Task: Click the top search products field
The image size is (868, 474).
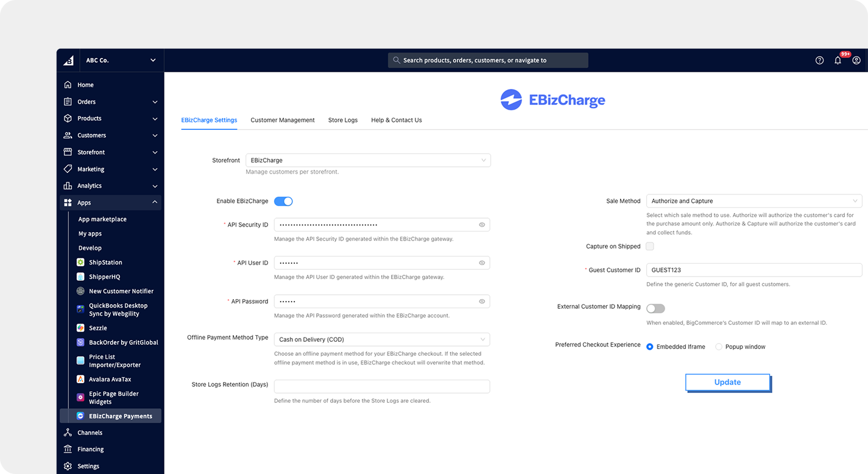Action: click(488, 60)
